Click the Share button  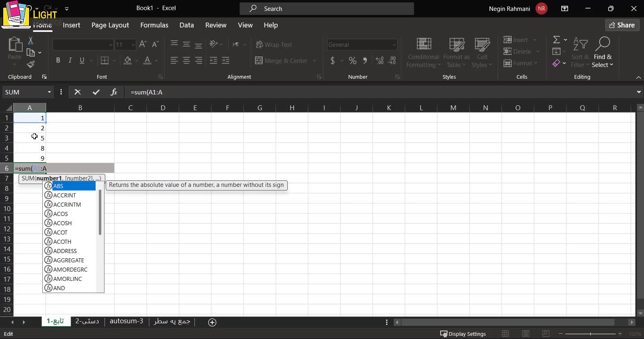point(622,25)
